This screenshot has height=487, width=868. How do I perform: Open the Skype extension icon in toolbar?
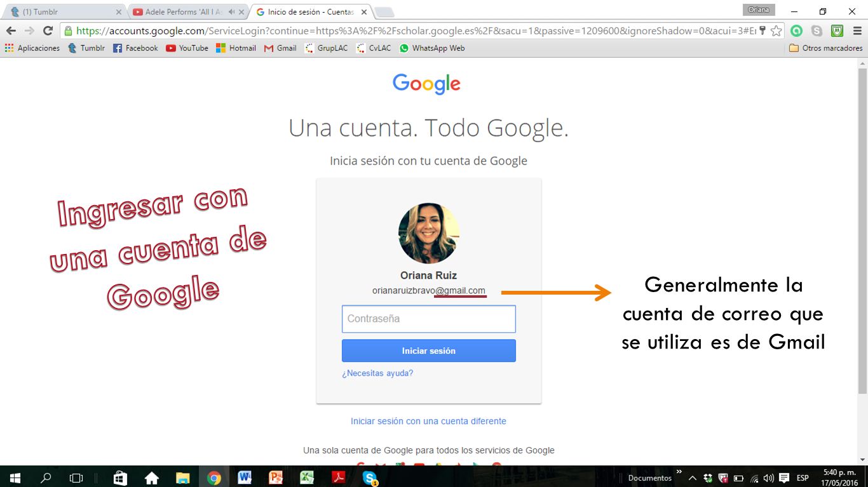pos(817,30)
